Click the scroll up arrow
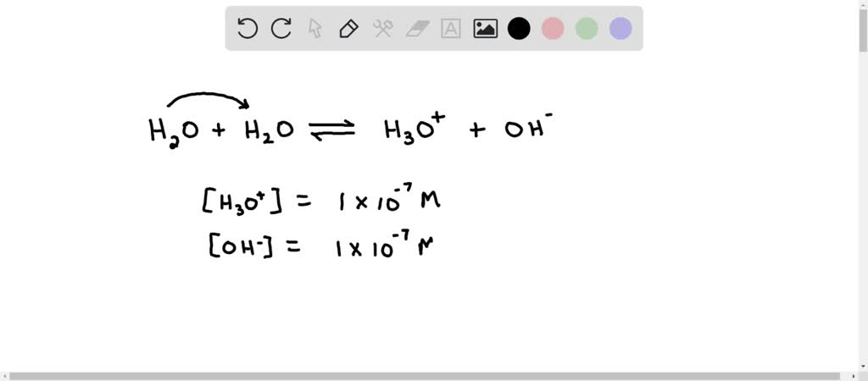The width and height of the screenshot is (868, 381). [863, 4]
